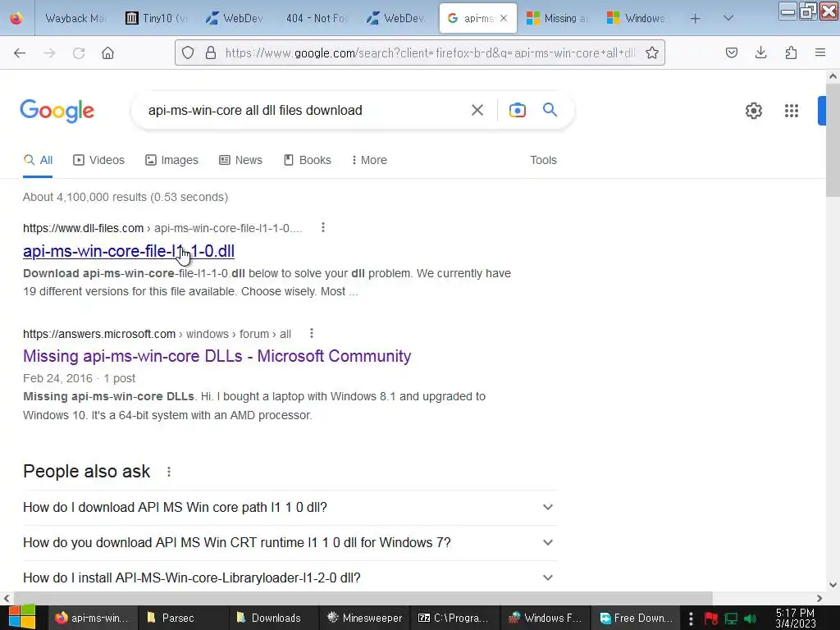The image size is (840, 630).
Task: Open the network monitor tray icon
Action: (731, 619)
